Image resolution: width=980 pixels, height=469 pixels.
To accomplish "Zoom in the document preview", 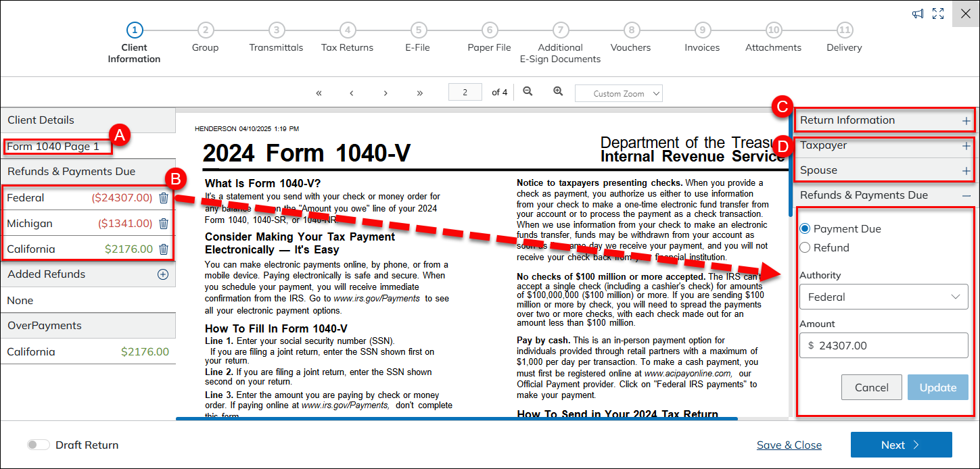I will pos(558,92).
